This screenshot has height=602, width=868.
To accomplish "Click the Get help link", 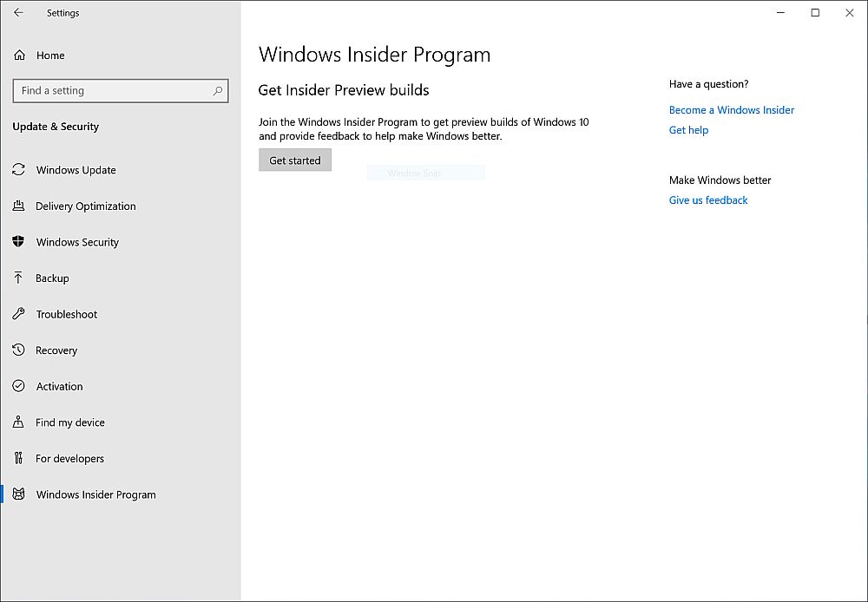I will (688, 130).
